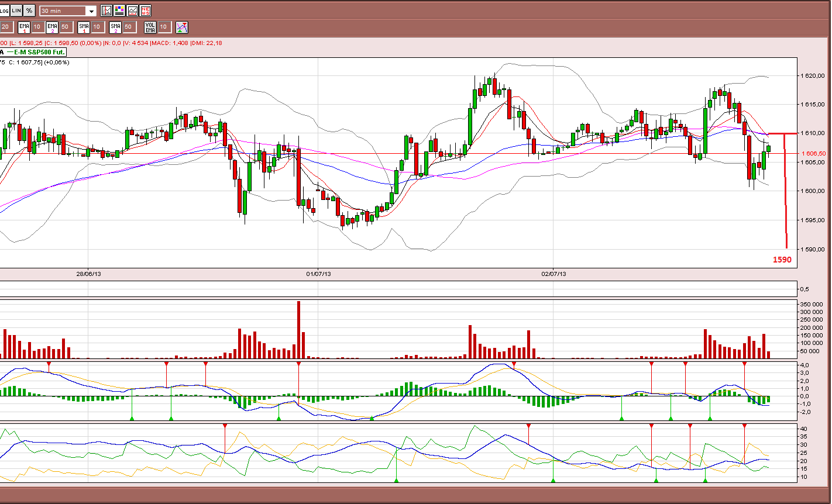
Task: Toggle the percent scale button
Action: tap(29, 11)
